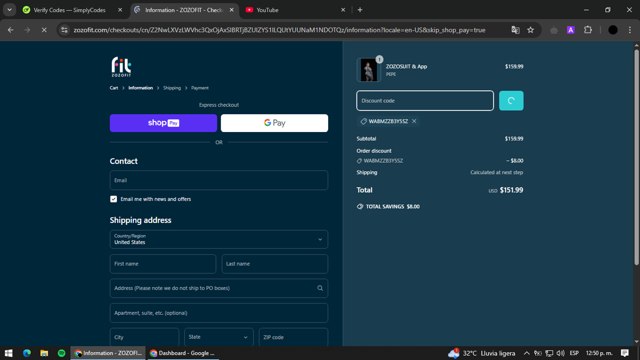Focus the Email field
640x360 pixels.
pyautogui.click(x=219, y=180)
